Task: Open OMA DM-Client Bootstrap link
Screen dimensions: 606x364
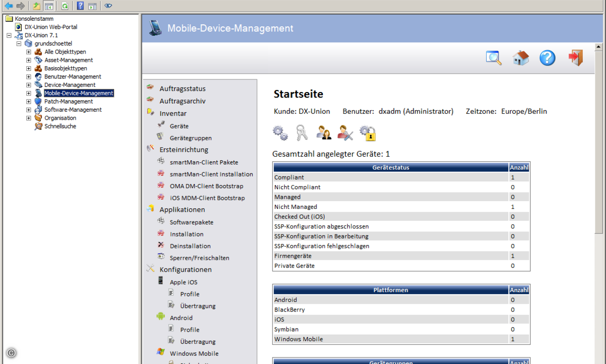Action: pyautogui.click(x=206, y=186)
